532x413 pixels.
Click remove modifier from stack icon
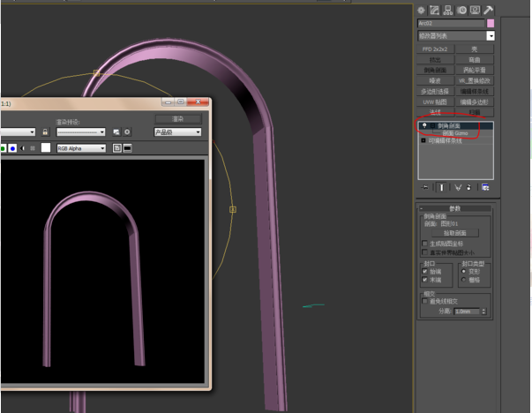click(468, 187)
